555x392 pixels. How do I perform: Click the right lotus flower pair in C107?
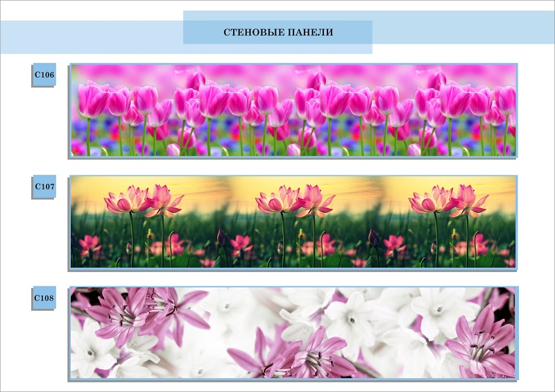pos(449,200)
